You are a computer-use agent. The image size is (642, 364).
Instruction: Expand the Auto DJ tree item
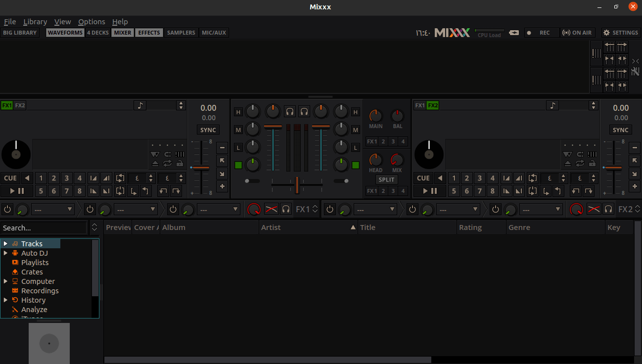[5, 253]
